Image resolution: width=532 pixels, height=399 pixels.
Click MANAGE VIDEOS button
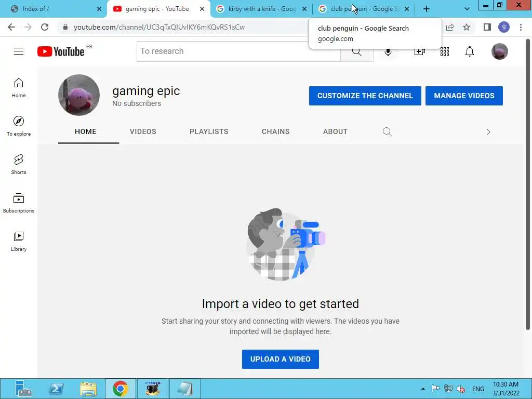(464, 96)
